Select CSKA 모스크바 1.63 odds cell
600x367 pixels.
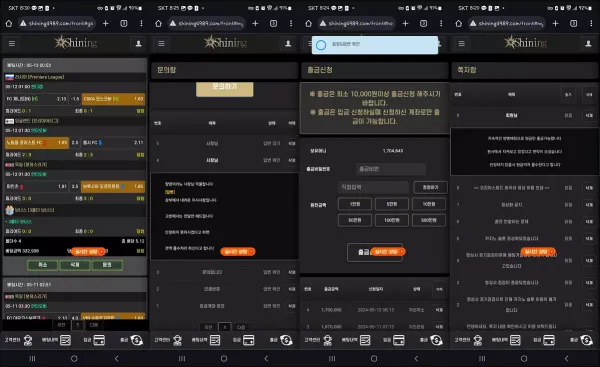click(113, 99)
